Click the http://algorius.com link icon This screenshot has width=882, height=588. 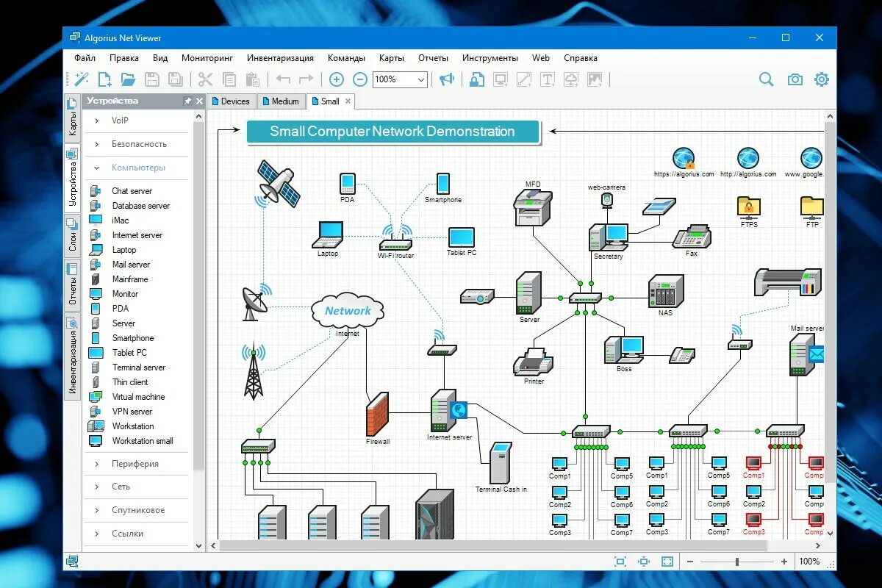tap(748, 158)
